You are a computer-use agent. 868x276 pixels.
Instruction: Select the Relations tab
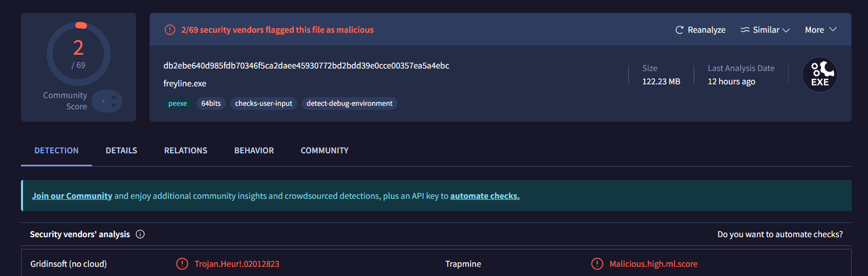pos(185,151)
